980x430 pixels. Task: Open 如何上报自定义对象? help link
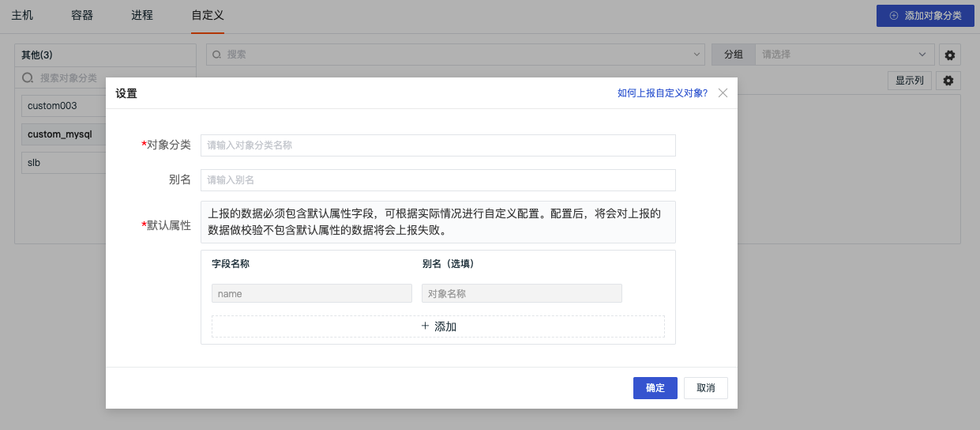tap(663, 93)
